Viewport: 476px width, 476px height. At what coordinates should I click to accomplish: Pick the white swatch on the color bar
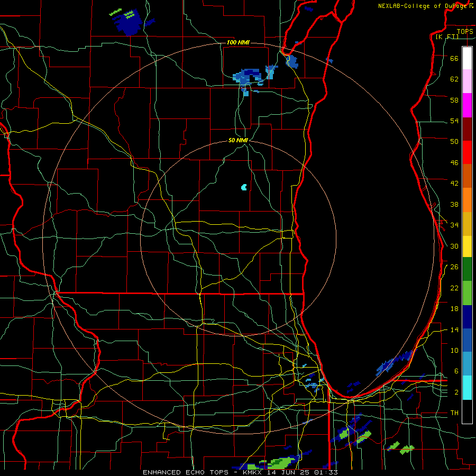coord(467,58)
